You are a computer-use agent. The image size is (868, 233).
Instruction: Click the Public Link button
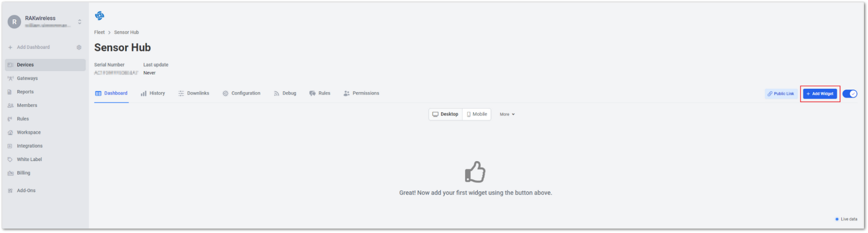click(x=781, y=94)
